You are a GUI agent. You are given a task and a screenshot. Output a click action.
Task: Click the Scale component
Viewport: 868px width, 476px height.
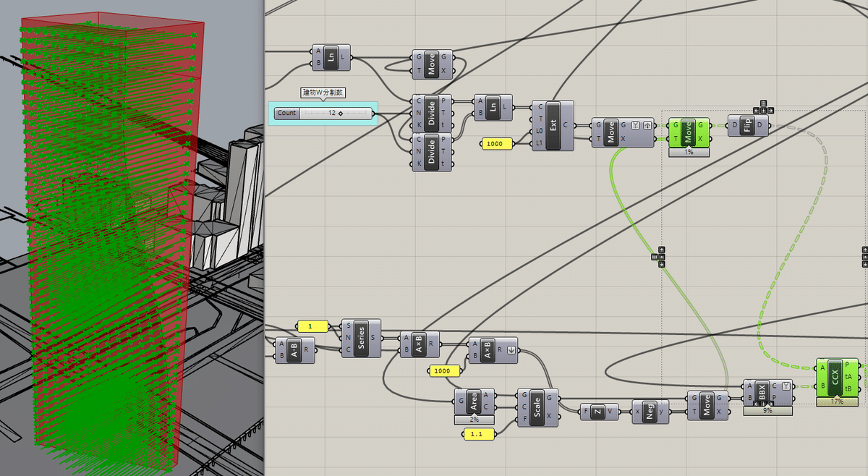(537, 407)
